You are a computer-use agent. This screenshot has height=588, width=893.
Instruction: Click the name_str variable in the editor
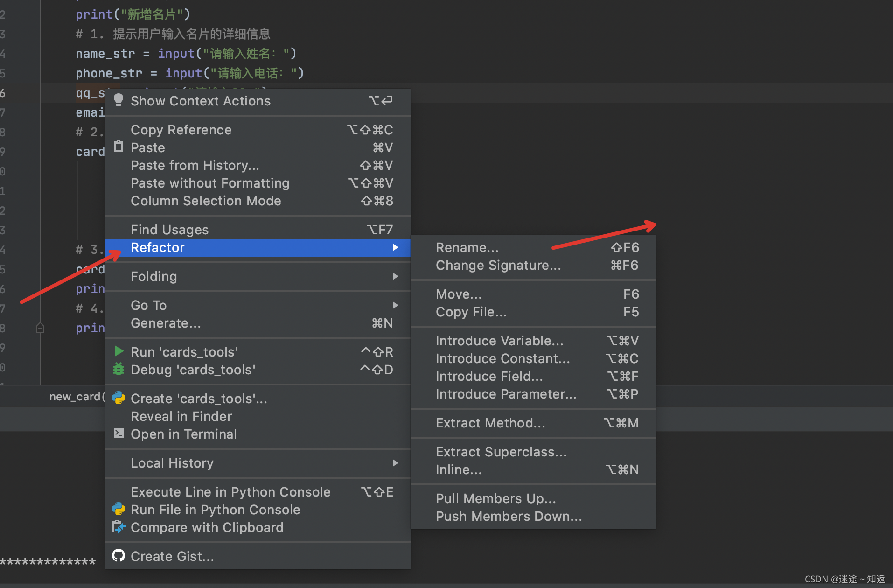pyautogui.click(x=105, y=54)
